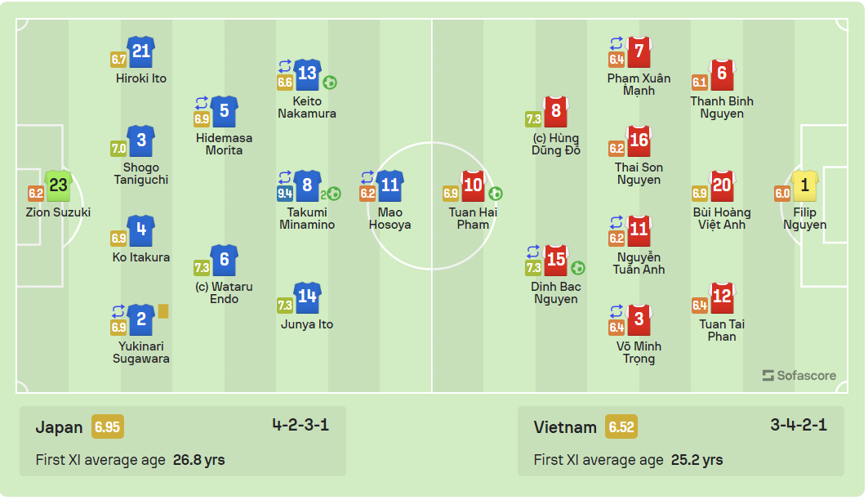Select the Japan team name label

60,427
